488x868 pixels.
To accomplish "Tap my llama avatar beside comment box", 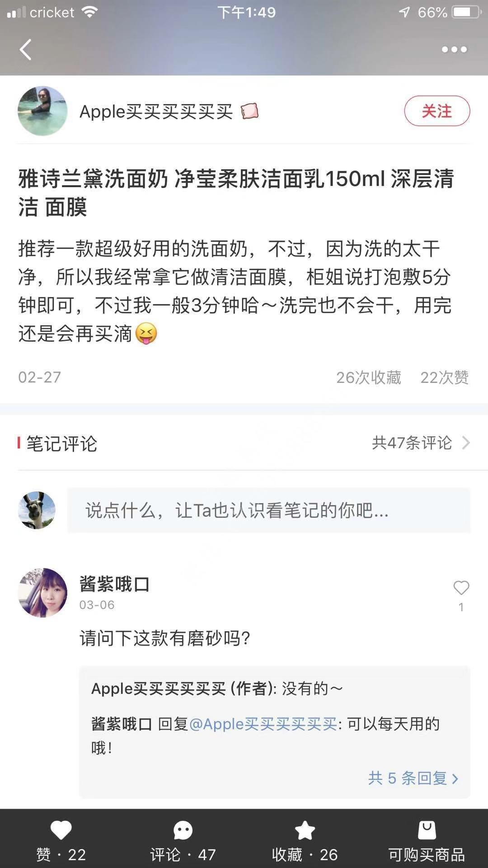I will 37,510.
